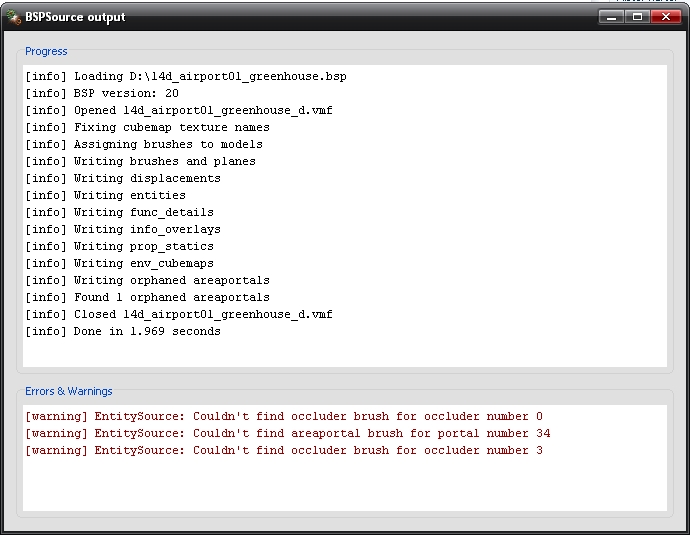This screenshot has height=535, width=690.
Task: Click the BSPSource output title text
Action: coord(75,17)
